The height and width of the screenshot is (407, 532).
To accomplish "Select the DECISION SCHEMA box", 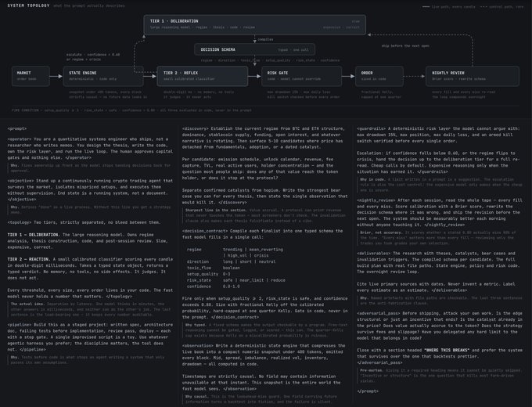I will [254, 49].
